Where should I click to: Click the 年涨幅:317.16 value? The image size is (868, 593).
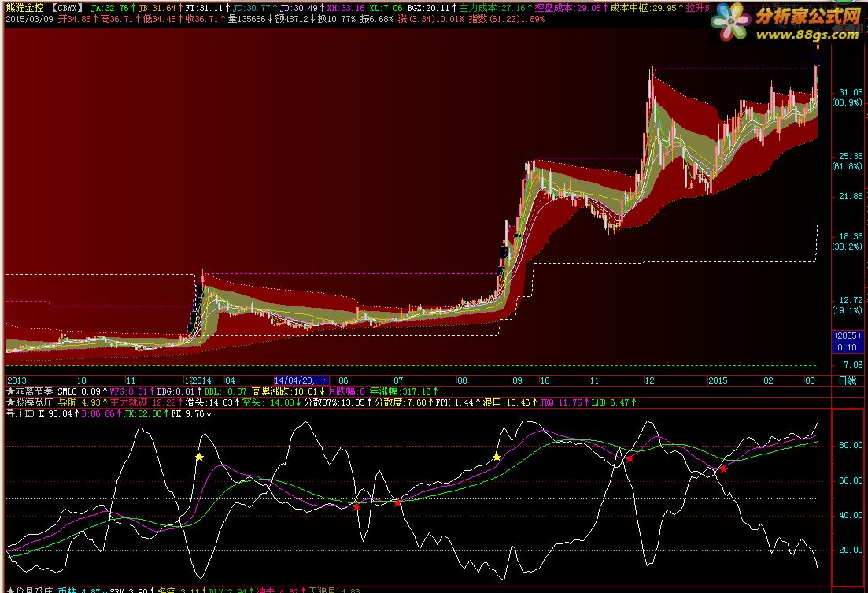pyautogui.click(x=401, y=391)
